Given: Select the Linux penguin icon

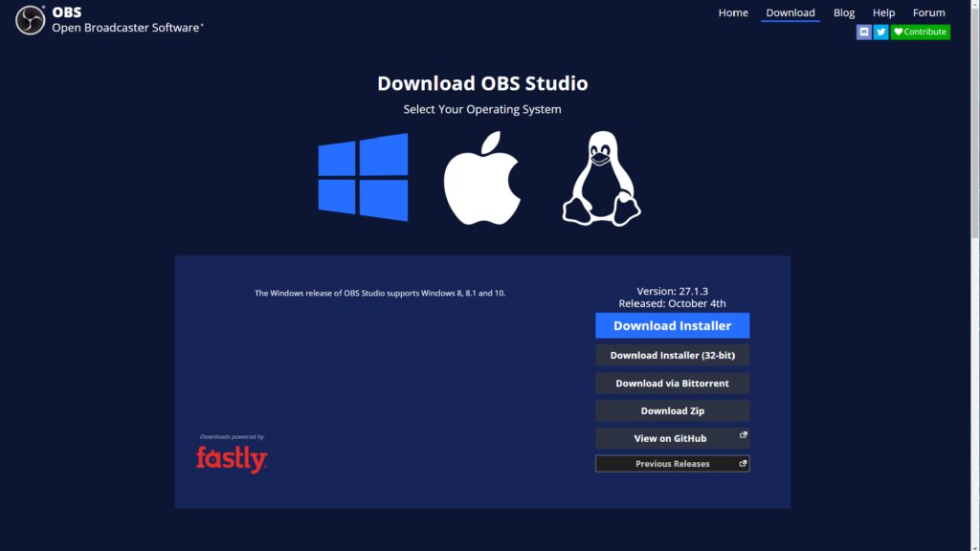Looking at the screenshot, I should (601, 179).
